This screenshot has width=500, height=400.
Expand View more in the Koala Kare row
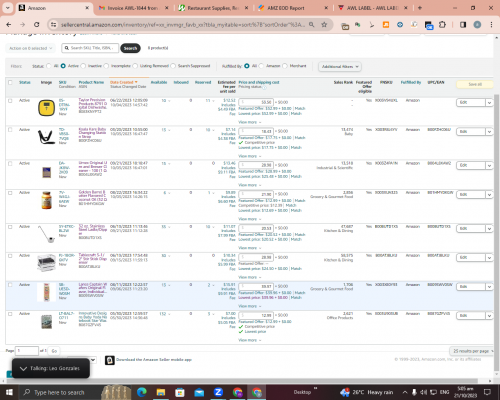tap(250, 156)
